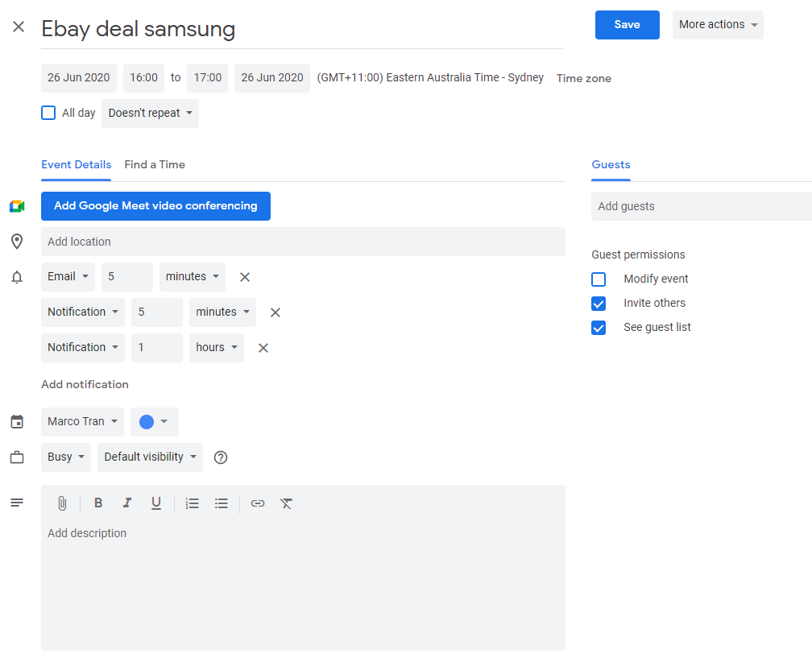The width and height of the screenshot is (812, 662).
Task: Insert a bulleted list in description
Action: click(x=221, y=503)
